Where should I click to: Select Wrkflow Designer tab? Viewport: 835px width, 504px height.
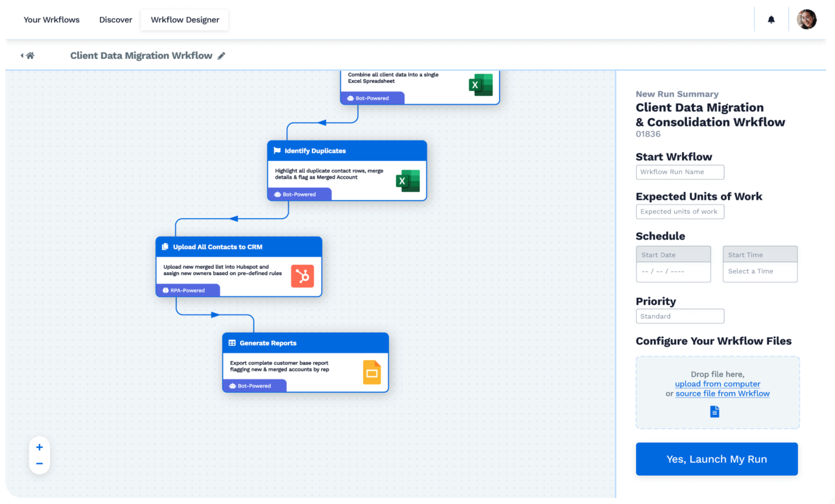185,20
